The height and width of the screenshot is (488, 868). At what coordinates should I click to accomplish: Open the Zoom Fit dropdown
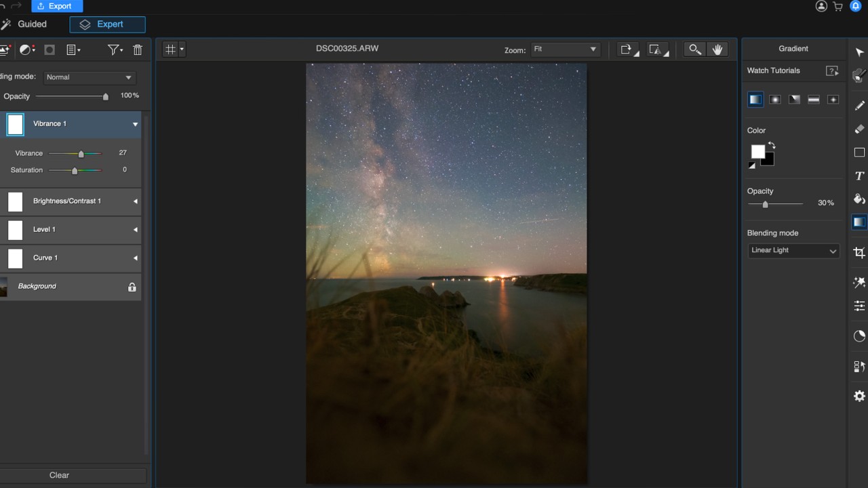(x=565, y=49)
